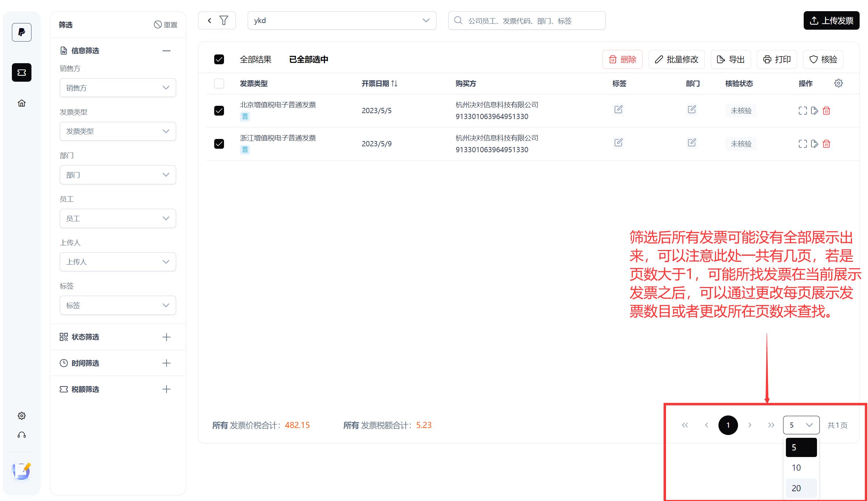Focus the invoice search input field
The width and height of the screenshot is (868, 501).
[x=527, y=20]
